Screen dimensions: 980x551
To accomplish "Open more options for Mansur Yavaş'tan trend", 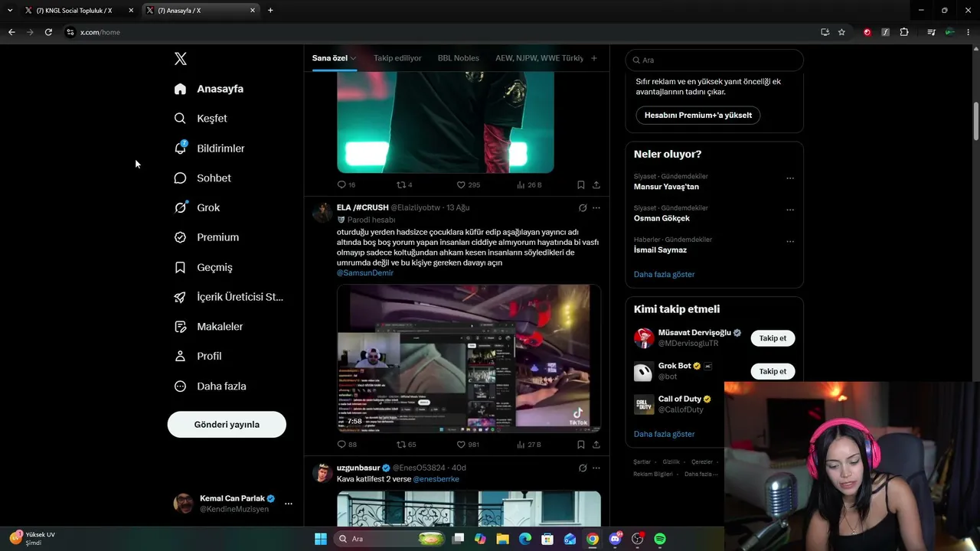I will pyautogui.click(x=790, y=178).
